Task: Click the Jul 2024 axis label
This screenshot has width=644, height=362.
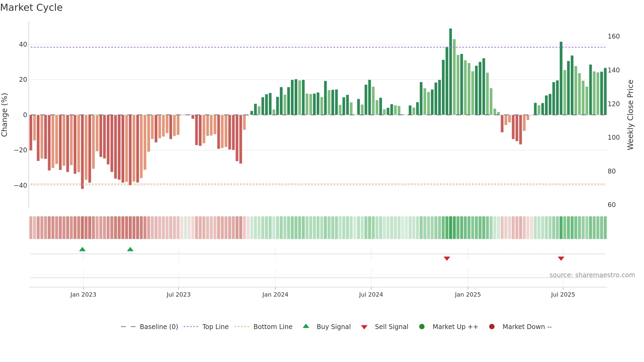Action: pos(371,294)
